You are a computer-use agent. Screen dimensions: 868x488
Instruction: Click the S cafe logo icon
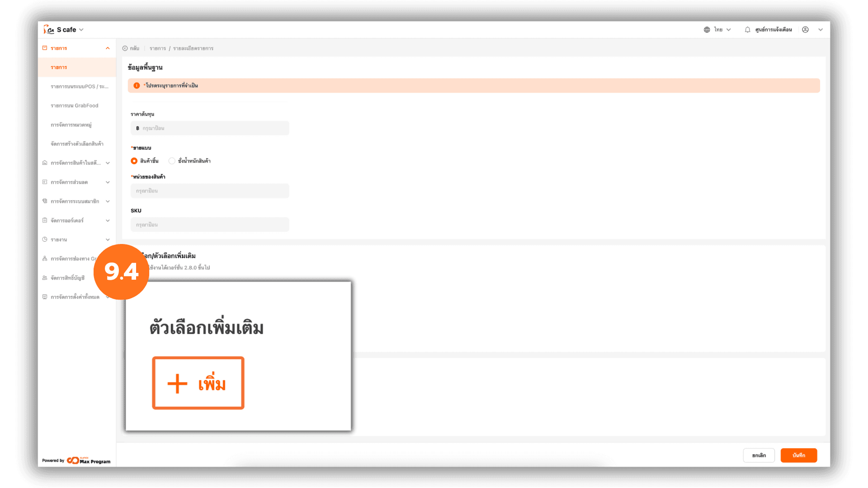coord(49,30)
